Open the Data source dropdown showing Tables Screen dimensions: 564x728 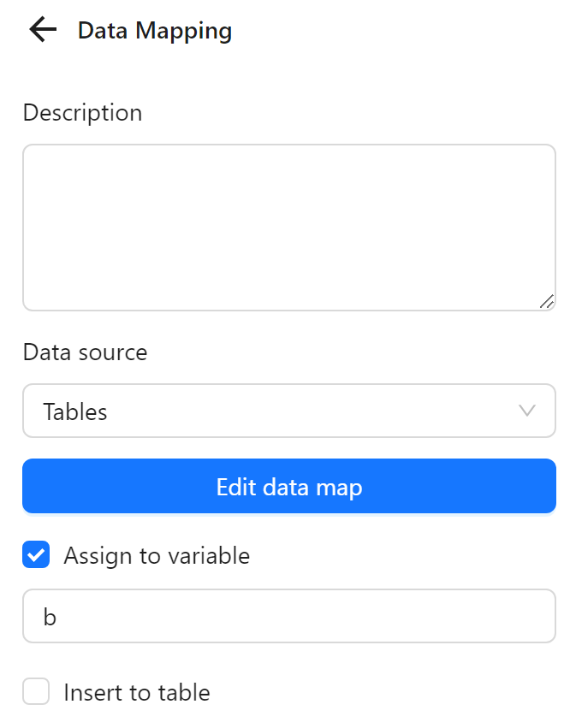[288, 411]
